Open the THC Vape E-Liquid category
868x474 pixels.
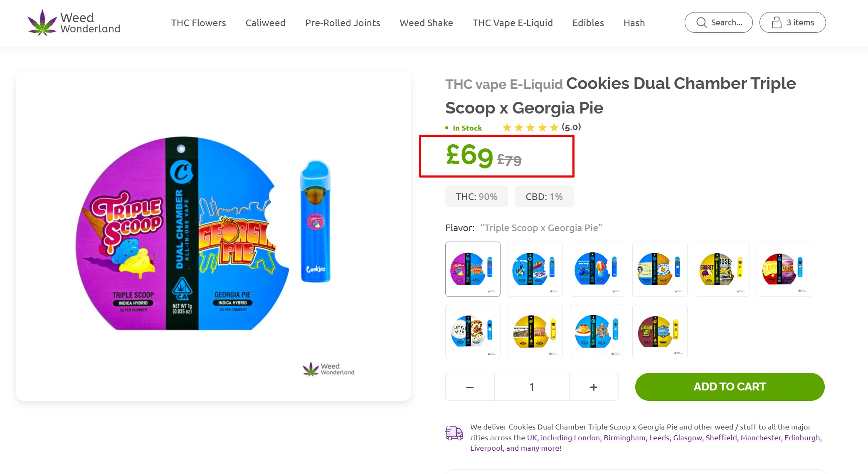[513, 23]
